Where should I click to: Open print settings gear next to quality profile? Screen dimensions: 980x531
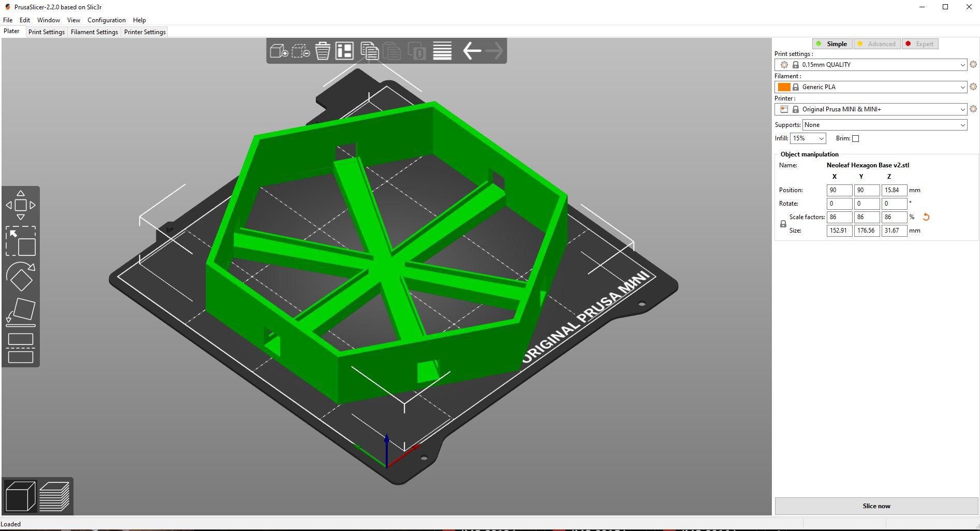(972, 65)
